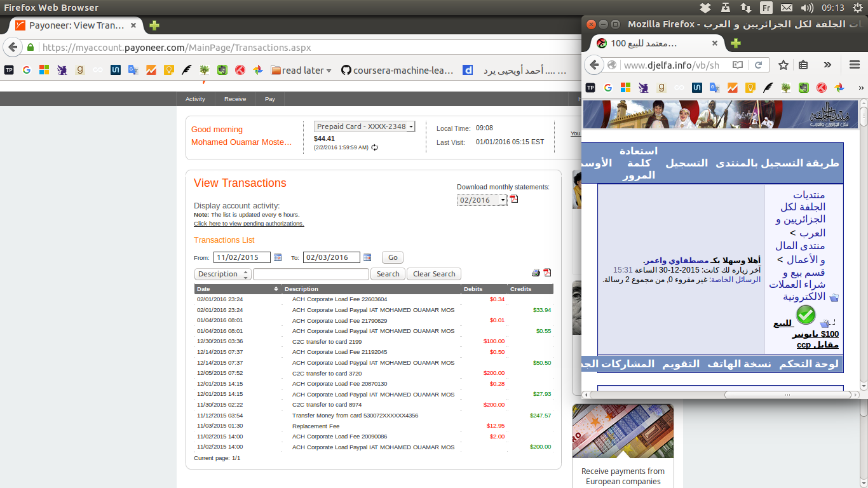Open the volume indicator in top panel
Viewport: 868px width, 488px height.
click(x=807, y=8)
